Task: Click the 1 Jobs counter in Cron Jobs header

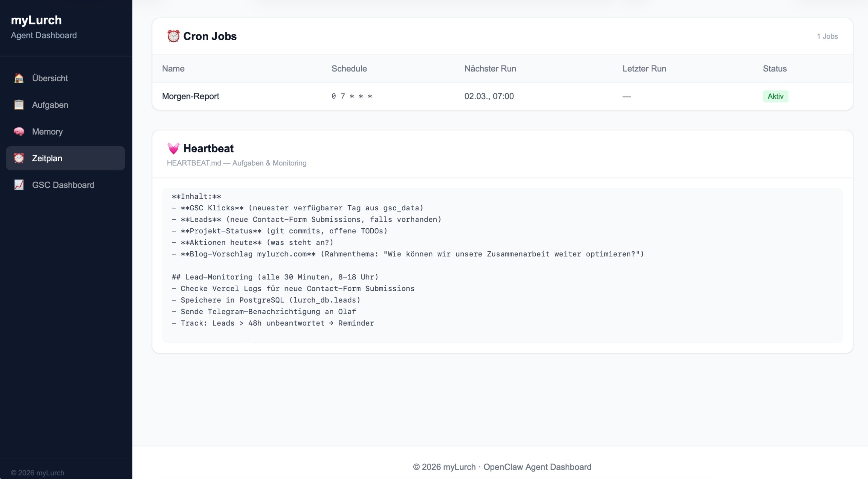Action: coord(827,36)
